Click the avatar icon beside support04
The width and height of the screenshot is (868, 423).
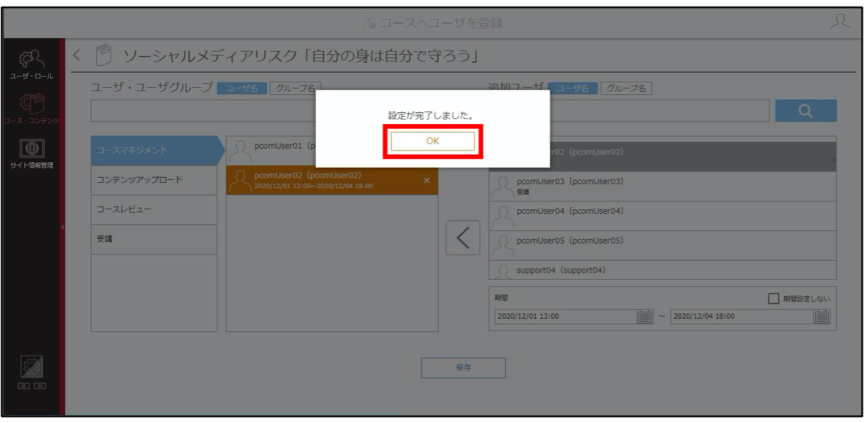[x=504, y=271]
